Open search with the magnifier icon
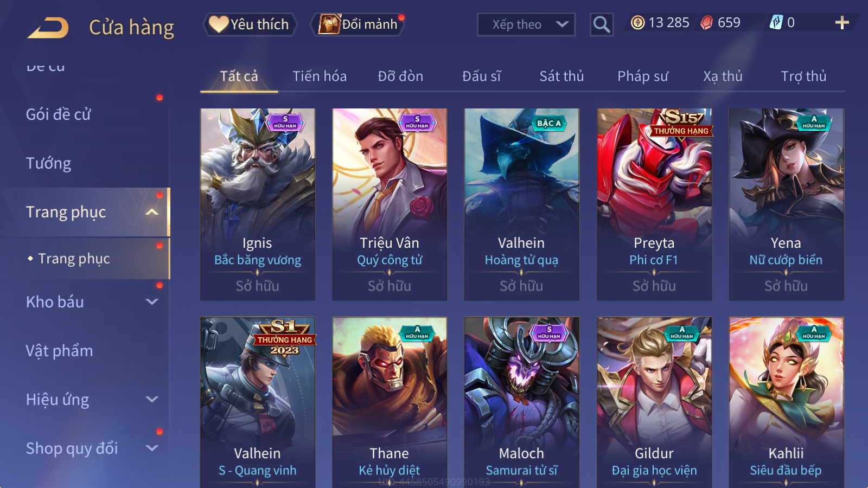This screenshot has width=868, height=488. coord(601,24)
